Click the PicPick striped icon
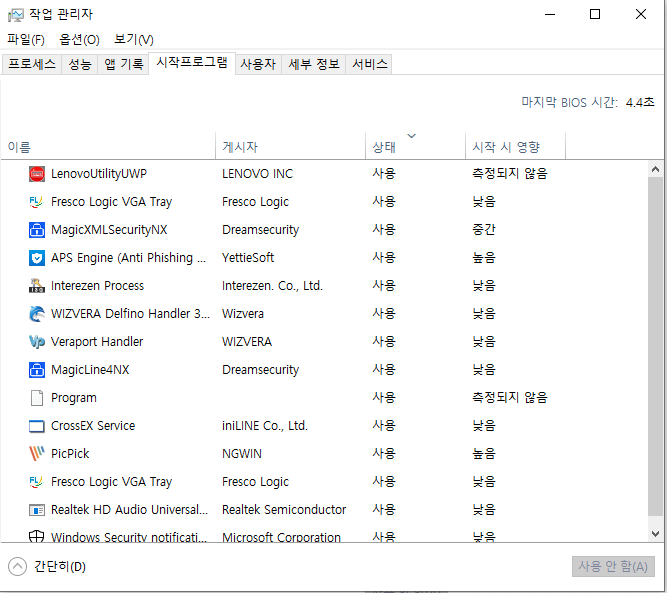667x593 pixels. 37,453
